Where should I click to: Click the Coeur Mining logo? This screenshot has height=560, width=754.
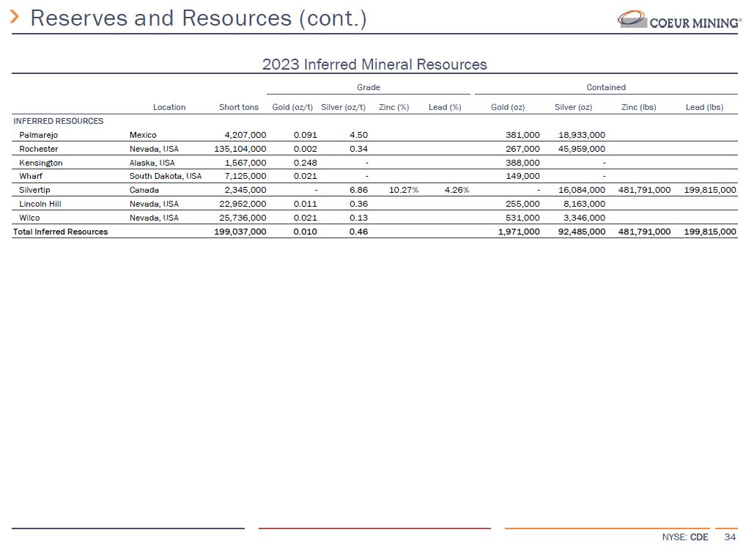click(679, 20)
